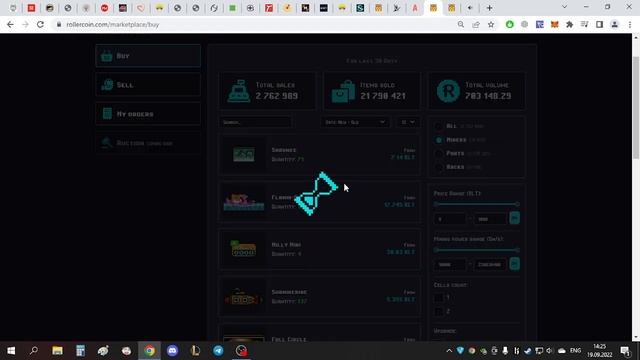Switch to Chrome in the taskbar
Viewport: 640px width, 360px height.
point(149,351)
